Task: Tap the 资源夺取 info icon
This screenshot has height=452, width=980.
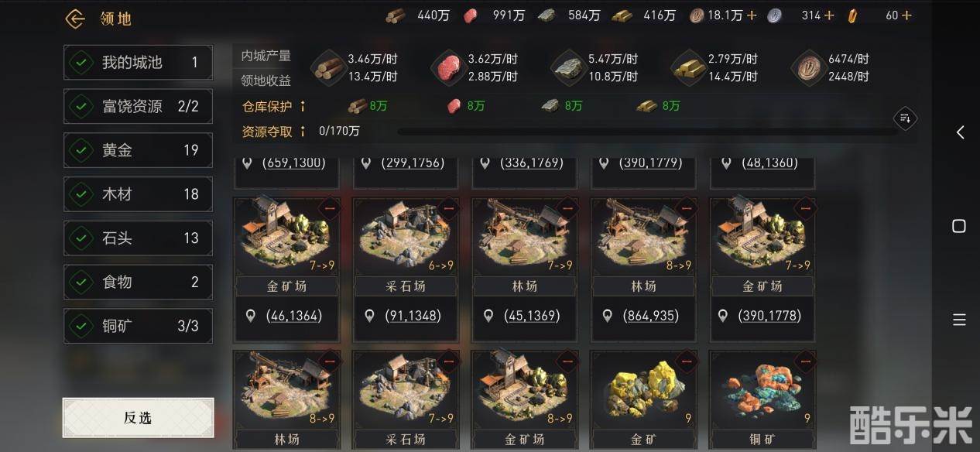Action: (x=303, y=132)
